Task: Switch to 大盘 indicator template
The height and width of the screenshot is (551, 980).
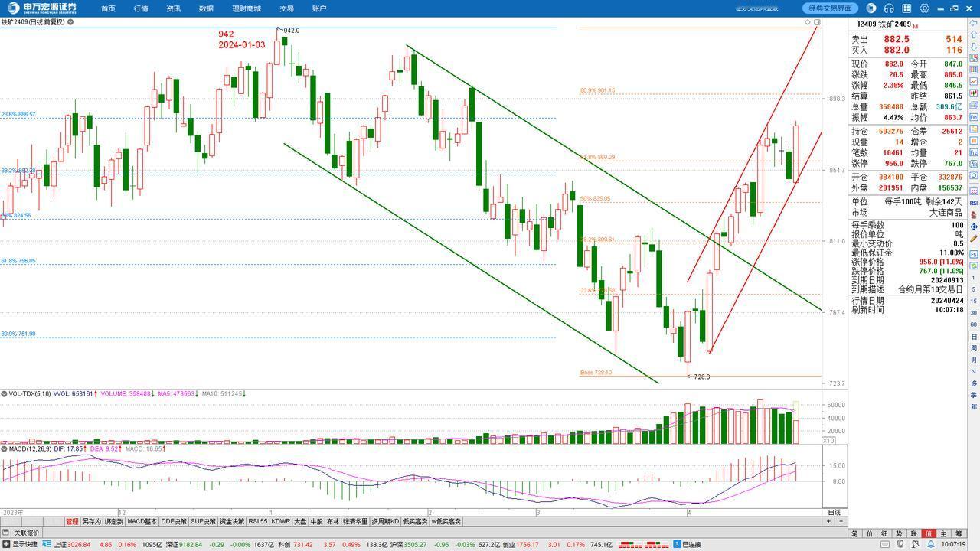Action: point(300,521)
